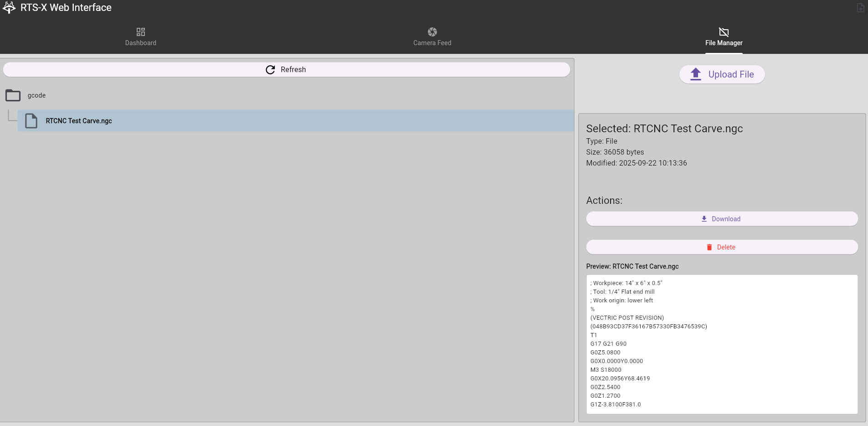Click the upload arrow icon beside Upload File
The height and width of the screenshot is (426, 868).
pyautogui.click(x=695, y=74)
